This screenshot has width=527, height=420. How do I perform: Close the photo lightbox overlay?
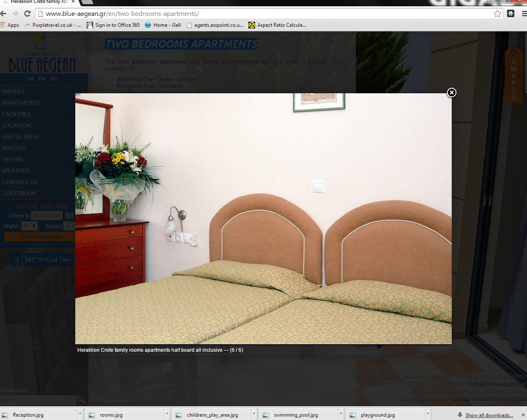tap(452, 92)
